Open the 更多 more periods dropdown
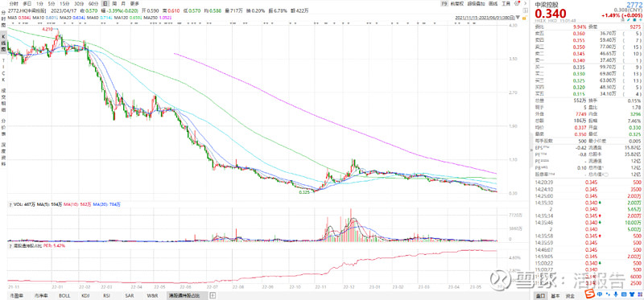644x300 pixels. click(x=134, y=3)
